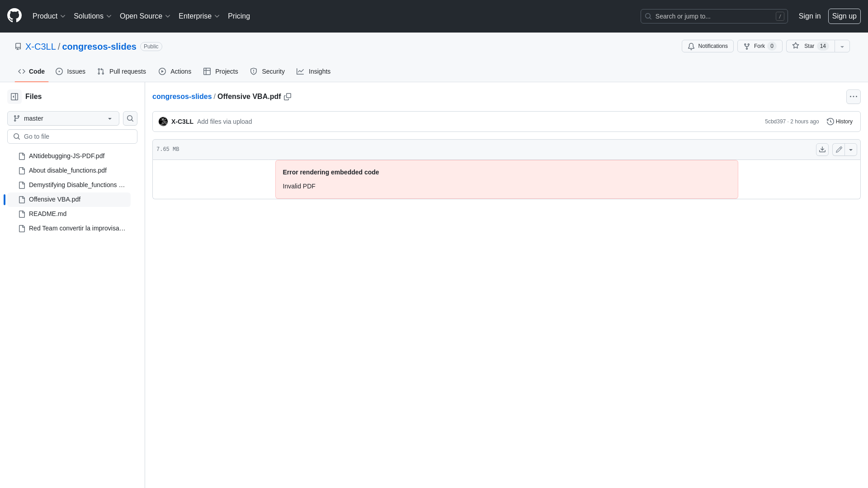Image resolution: width=868 pixels, height=488 pixels.
Task: Toggle the file sidebar panel visibility
Action: tap(14, 97)
